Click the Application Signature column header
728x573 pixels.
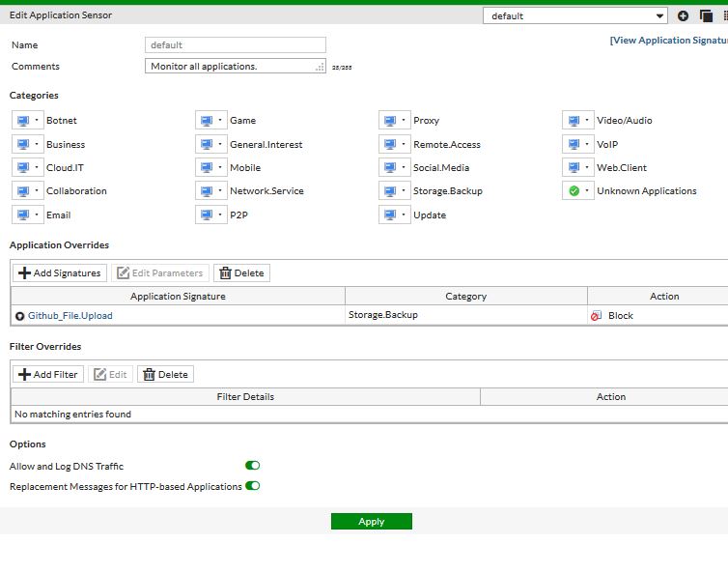pyautogui.click(x=178, y=297)
